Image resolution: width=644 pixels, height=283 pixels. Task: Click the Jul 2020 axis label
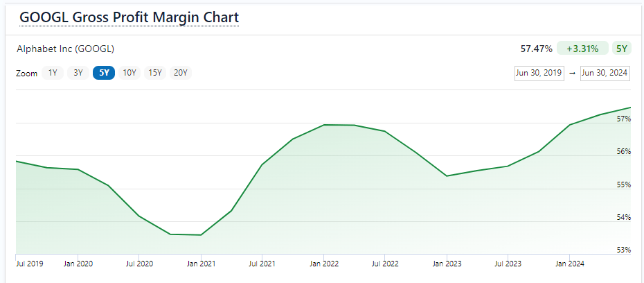coord(138,264)
